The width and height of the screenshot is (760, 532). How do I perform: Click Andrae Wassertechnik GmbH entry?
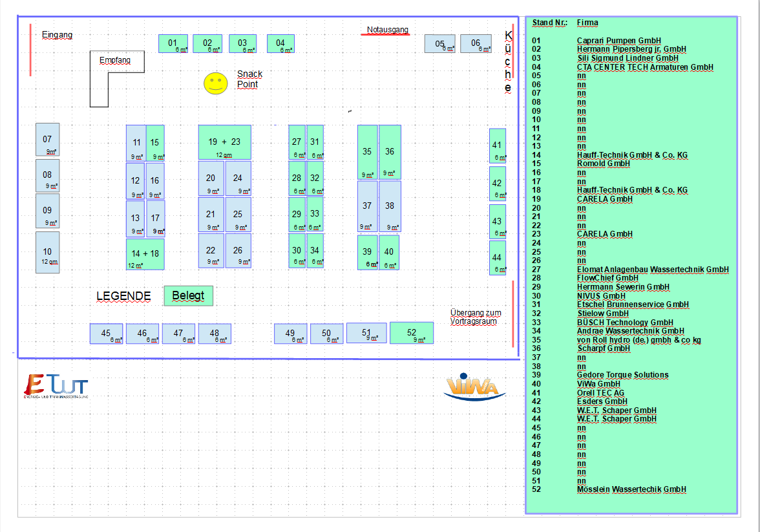(x=631, y=331)
